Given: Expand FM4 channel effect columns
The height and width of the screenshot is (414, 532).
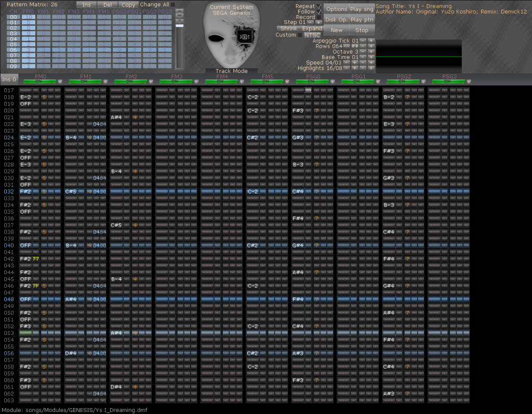Looking at the screenshot, I should pyautogui.click(x=242, y=82).
